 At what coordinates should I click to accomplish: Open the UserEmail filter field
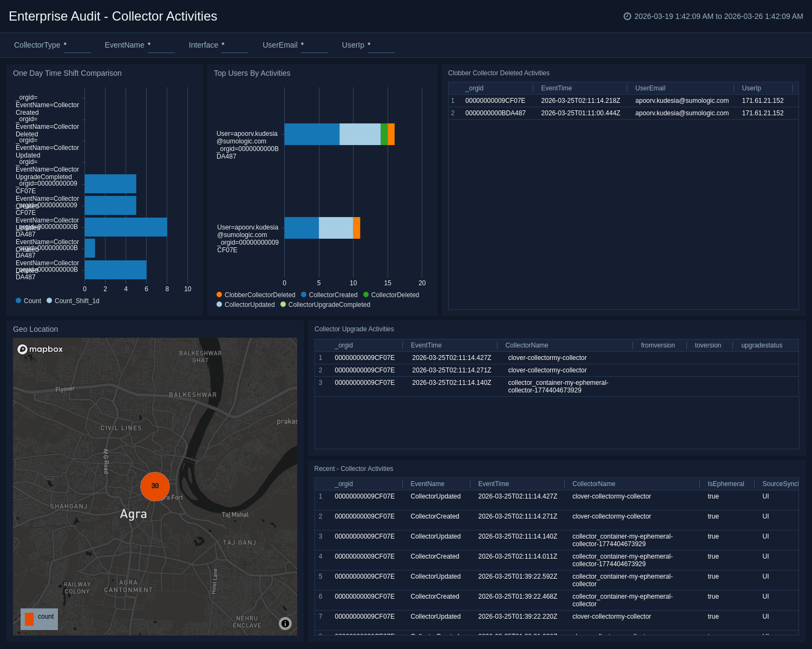coord(314,45)
